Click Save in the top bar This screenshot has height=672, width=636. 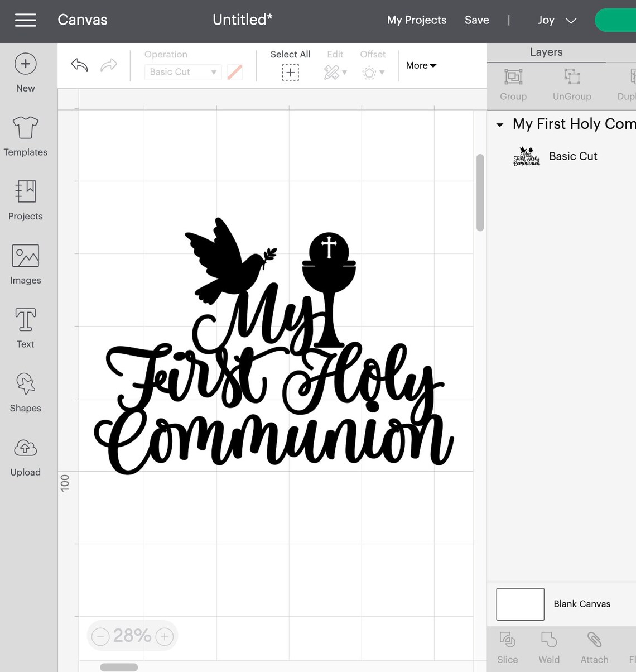coord(476,20)
